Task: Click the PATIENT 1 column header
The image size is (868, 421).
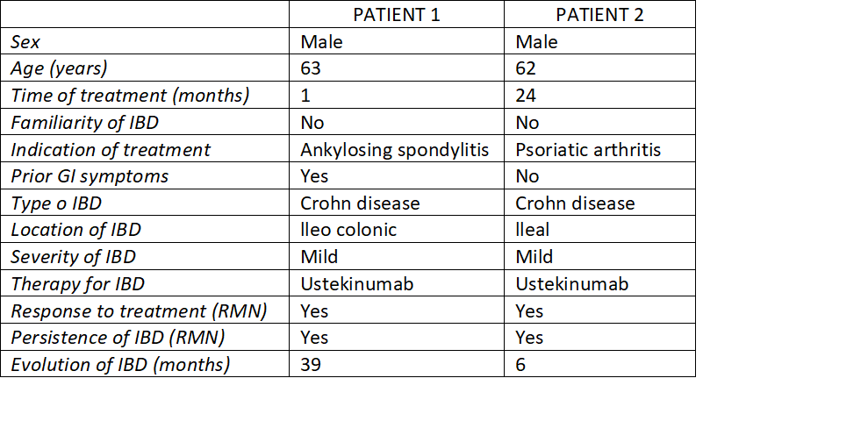Action: (x=396, y=15)
